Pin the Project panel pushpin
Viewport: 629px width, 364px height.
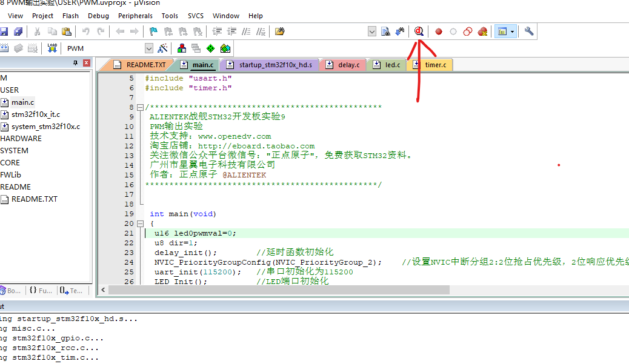click(x=75, y=63)
